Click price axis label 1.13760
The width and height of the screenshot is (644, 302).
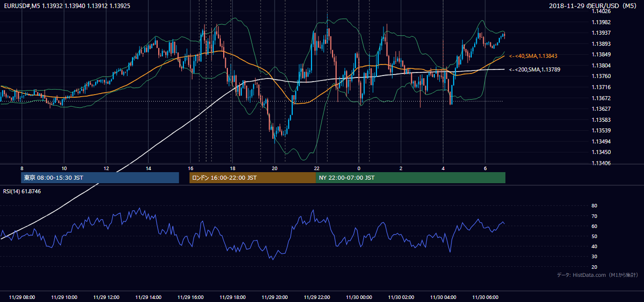tap(601, 76)
